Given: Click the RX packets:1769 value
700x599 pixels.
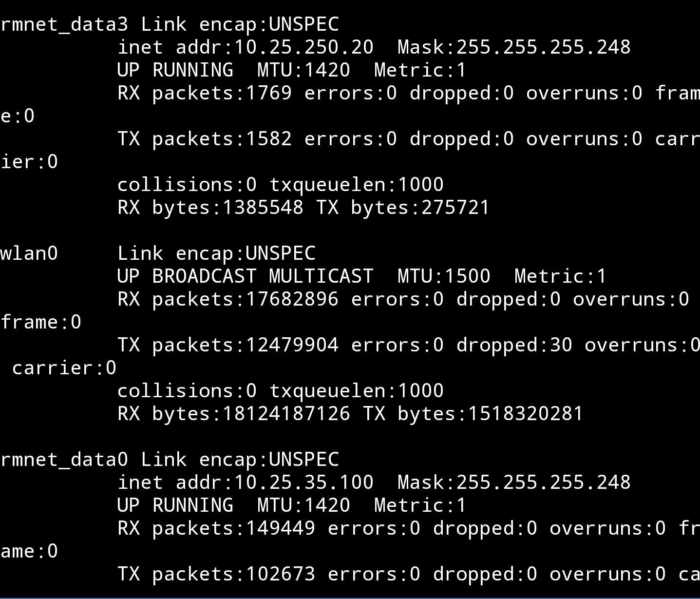Looking at the screenshot, I should [205, 93].
